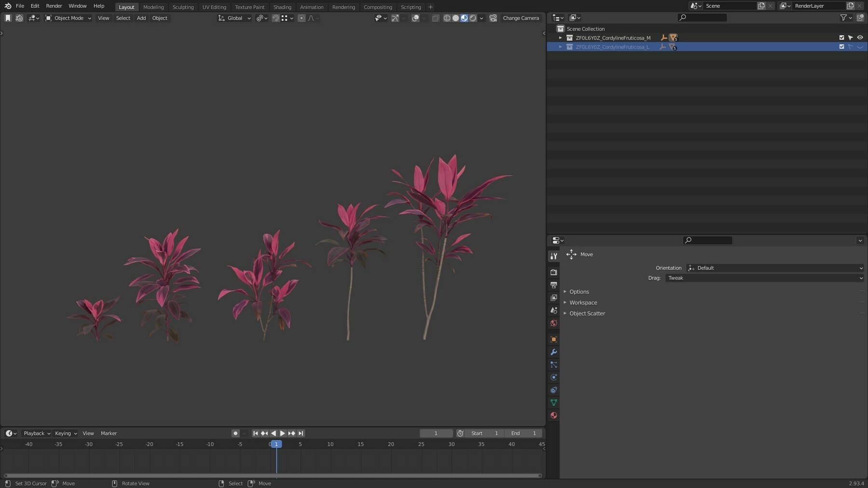
Task: Click the outliner search field
Action: coord(702,17)
